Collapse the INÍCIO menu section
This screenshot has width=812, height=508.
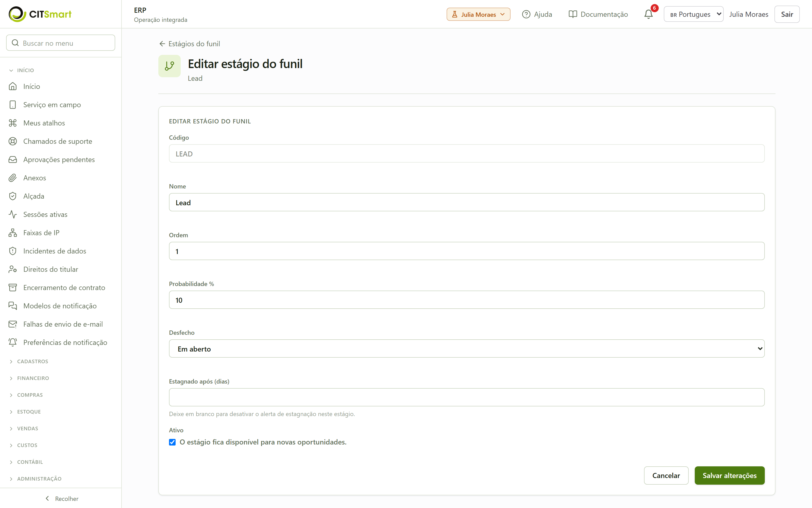pyautogui.click(x=22, y=70)
